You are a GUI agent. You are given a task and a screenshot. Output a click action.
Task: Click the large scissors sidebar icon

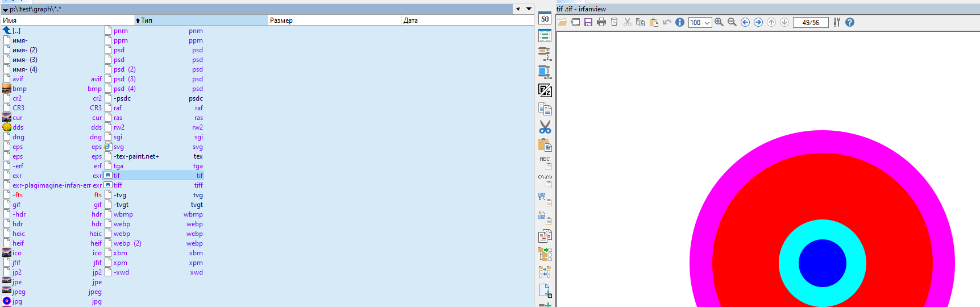pyautogui.click(x=545, y=127)
